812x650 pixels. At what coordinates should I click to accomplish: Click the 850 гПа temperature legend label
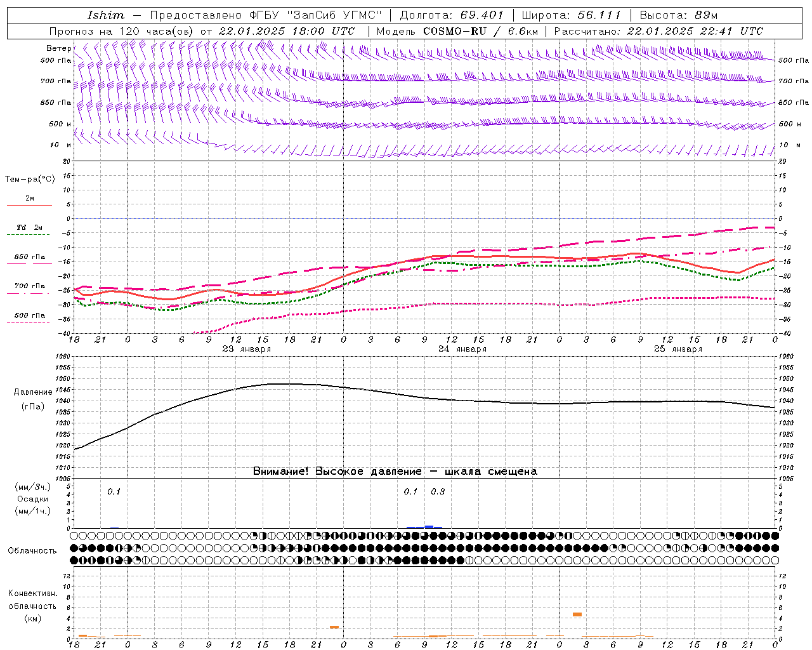pyautogui.click(x=30, y=257)
